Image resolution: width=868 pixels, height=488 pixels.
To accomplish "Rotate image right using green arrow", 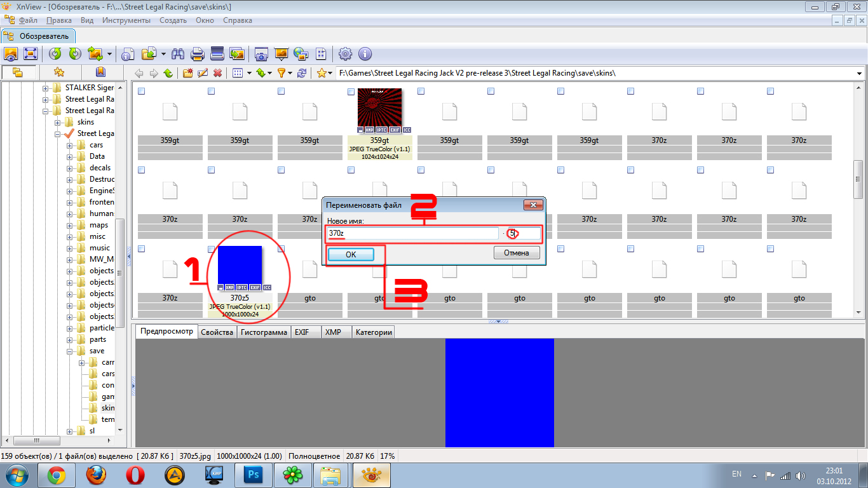I will [x=74, y=54].
